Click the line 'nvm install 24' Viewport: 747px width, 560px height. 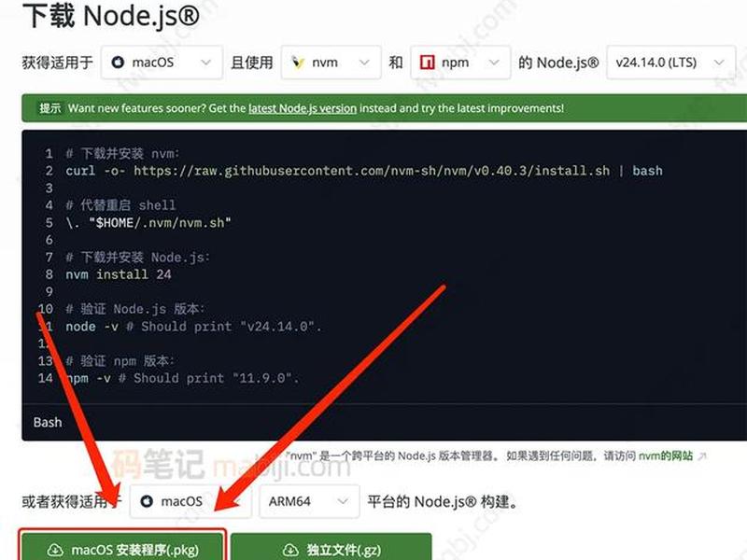tap(119, 274)
